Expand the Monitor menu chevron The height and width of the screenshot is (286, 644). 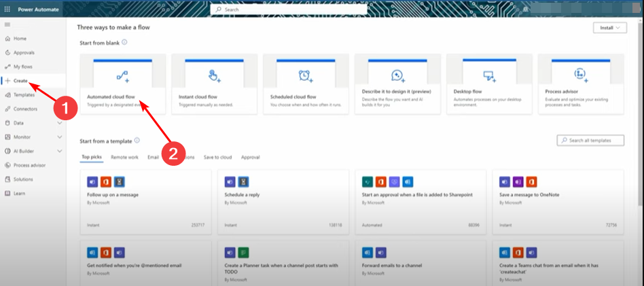[x=60, y=137]
